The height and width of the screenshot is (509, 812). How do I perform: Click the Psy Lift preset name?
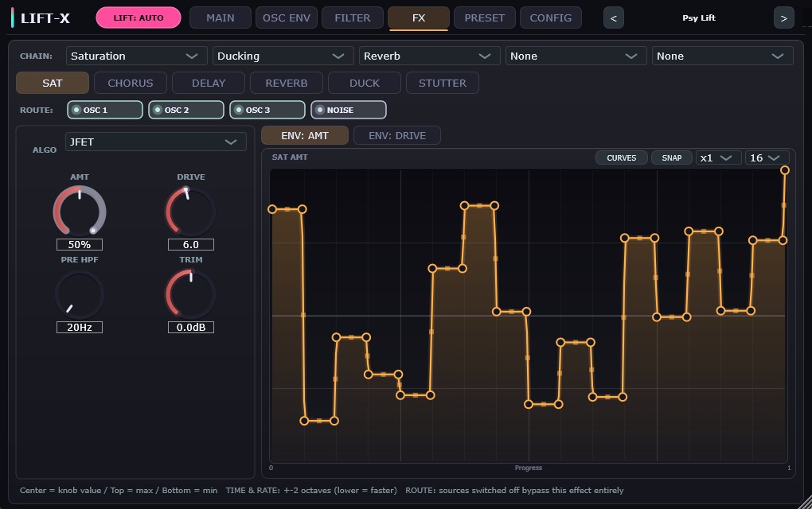pos(699,18)
